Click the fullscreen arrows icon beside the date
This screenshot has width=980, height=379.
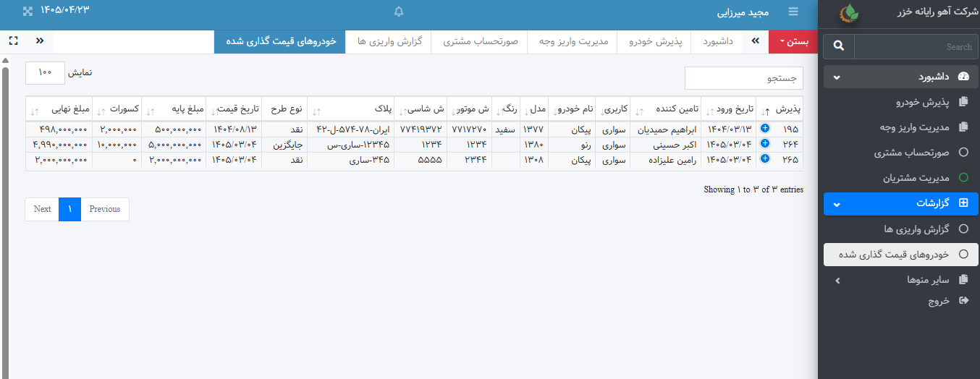pyautogui.click(x=28, y=12)
